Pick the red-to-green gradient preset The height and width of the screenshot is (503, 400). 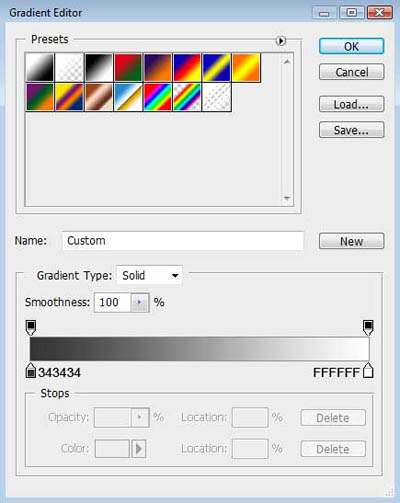click(128, 68)
